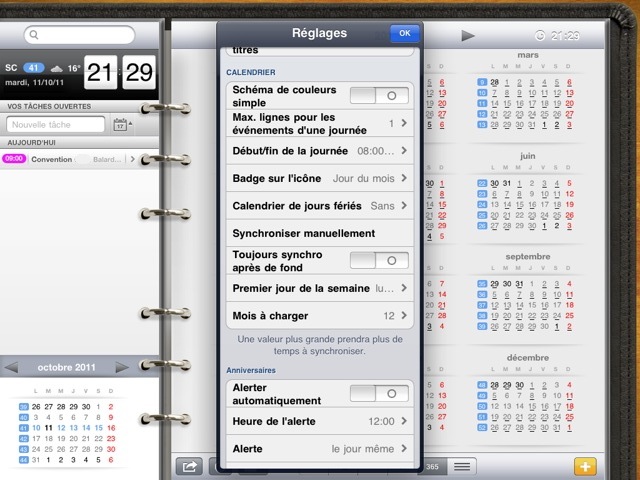640x480 pixels.
Task: Tap the share/export icon in bottom toolbar
Action: [x=187, y=466]
